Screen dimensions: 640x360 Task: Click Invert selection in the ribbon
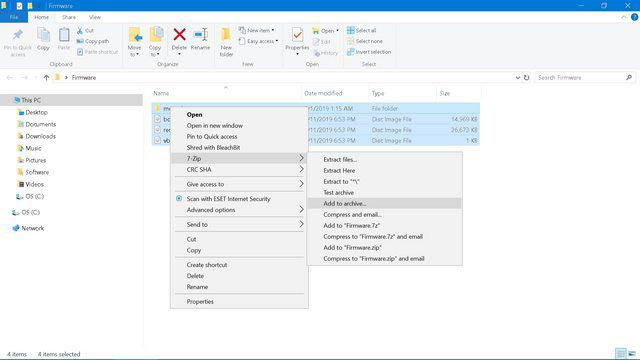pos(369,52)
